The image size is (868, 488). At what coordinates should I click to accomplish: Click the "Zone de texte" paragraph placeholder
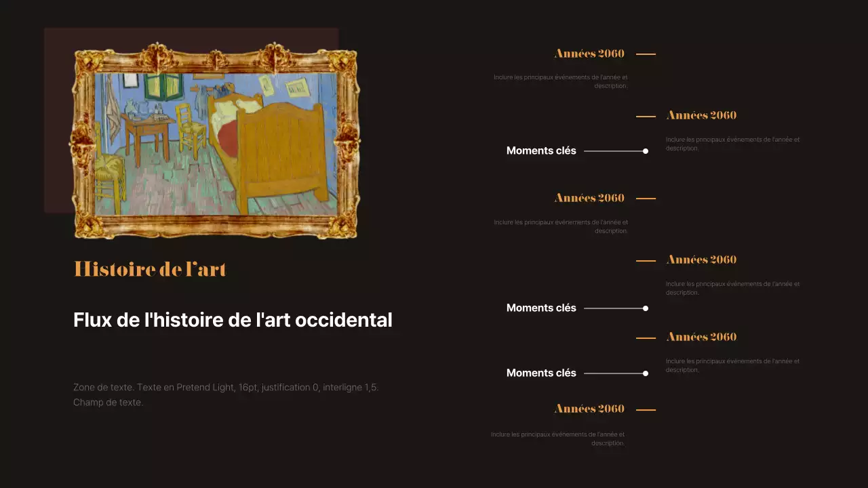(226, 394)
